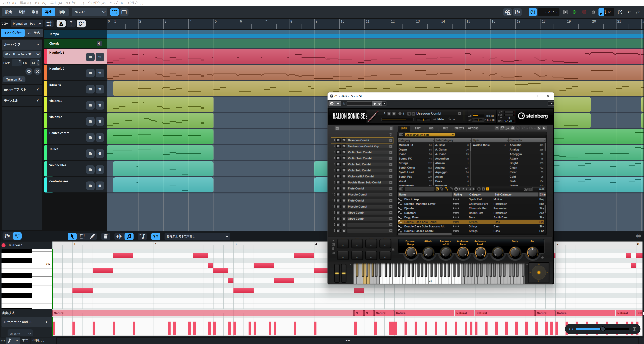This screenshot has height=344, width=644.
Task: Click the trash delete tool
Action: tap(105, 236)
